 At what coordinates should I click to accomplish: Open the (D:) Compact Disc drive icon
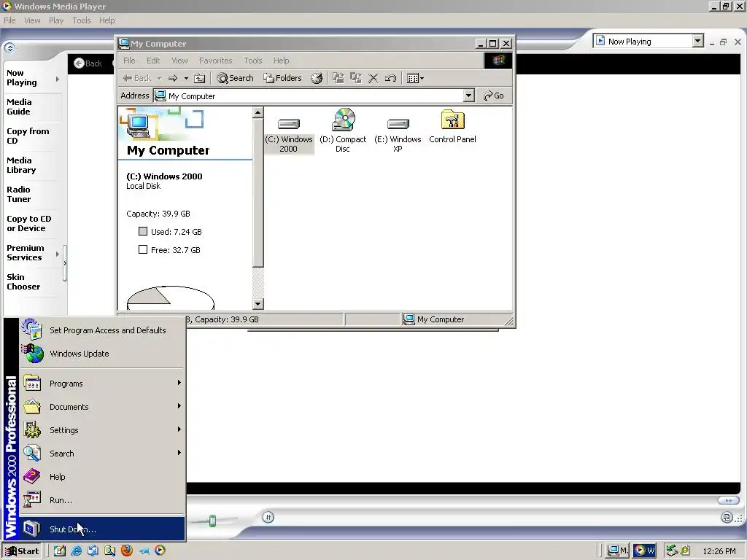point(344,120)
